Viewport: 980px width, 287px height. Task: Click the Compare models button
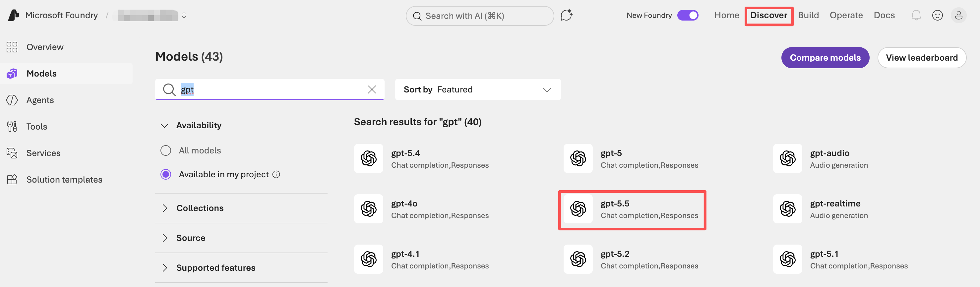tap(825, 57)
